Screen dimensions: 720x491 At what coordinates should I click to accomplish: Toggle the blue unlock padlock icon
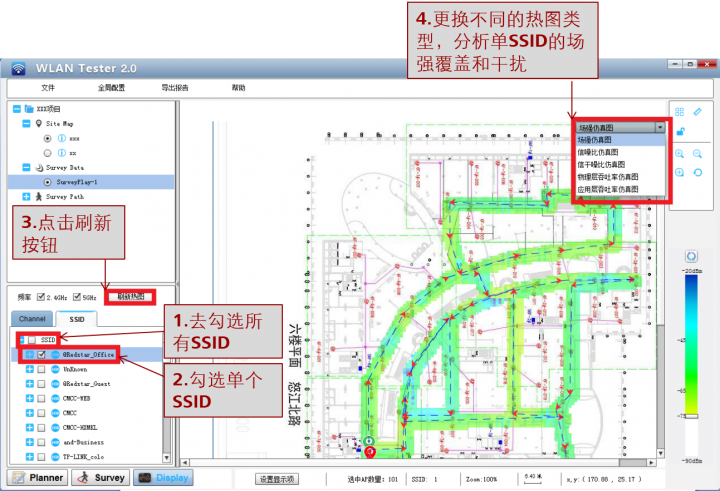click(680, 131)
